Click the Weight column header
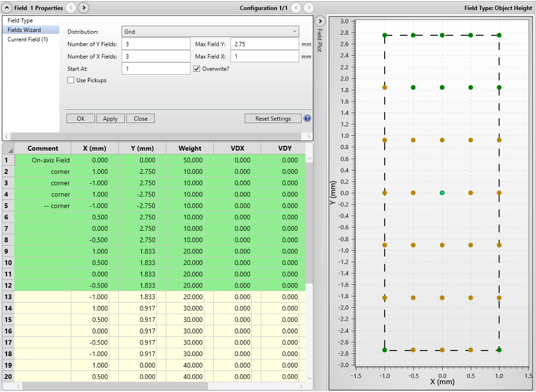 coord(190,148)
